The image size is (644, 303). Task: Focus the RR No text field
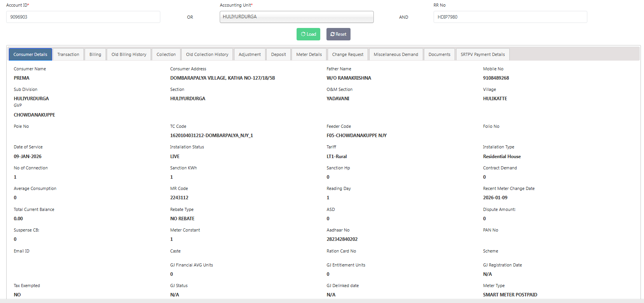click(x=510, y=17)
